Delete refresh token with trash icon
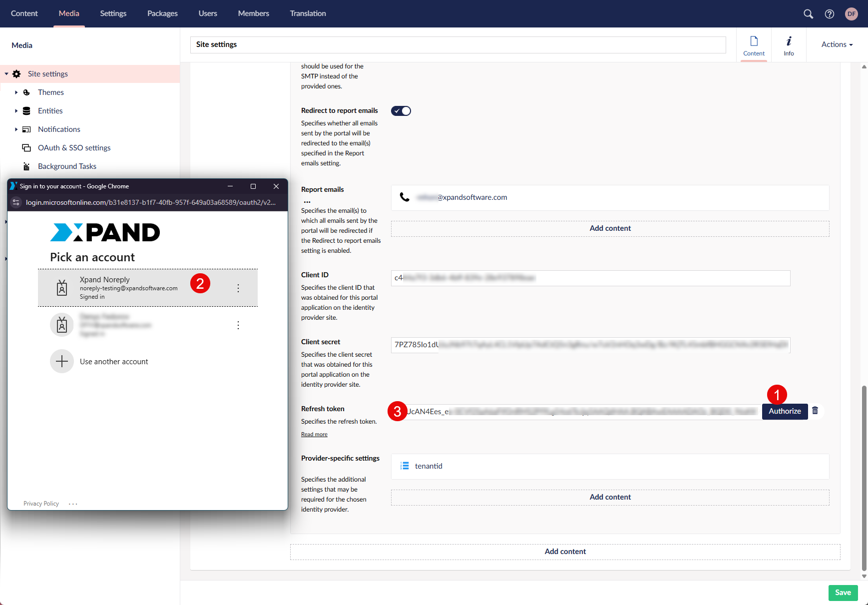Viewport: 868px width, 605px height. (x=815, y=411)
